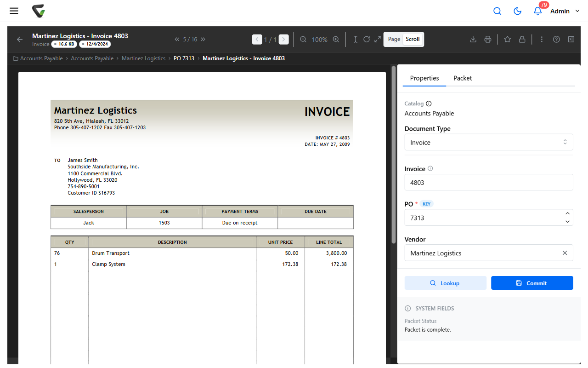Mark document as favorite with star

(x=508, y=40)
